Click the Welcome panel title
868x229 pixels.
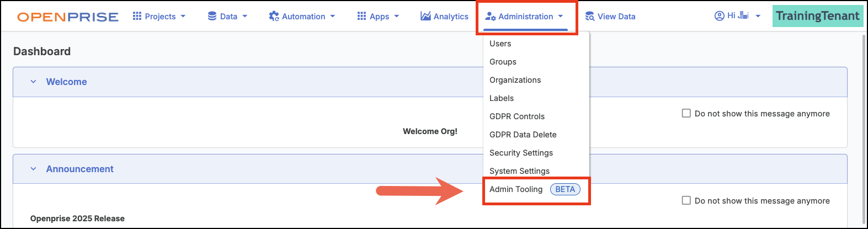pyautogui.click(x=66, y=82)
